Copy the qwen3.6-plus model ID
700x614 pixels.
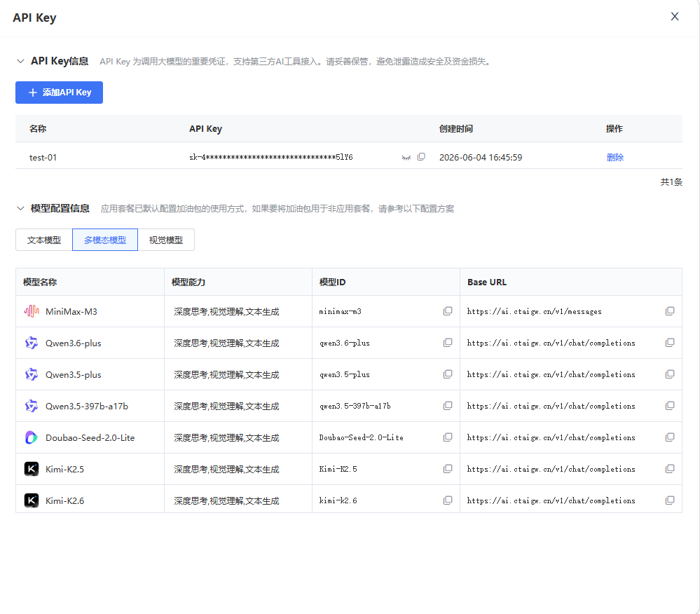(448, 343)
